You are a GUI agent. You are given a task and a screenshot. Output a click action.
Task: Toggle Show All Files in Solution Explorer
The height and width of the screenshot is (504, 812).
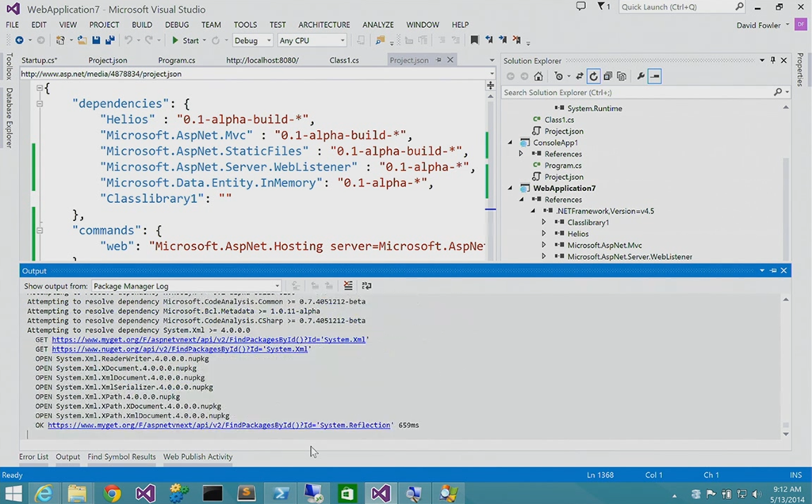click(x=622, y=77)
